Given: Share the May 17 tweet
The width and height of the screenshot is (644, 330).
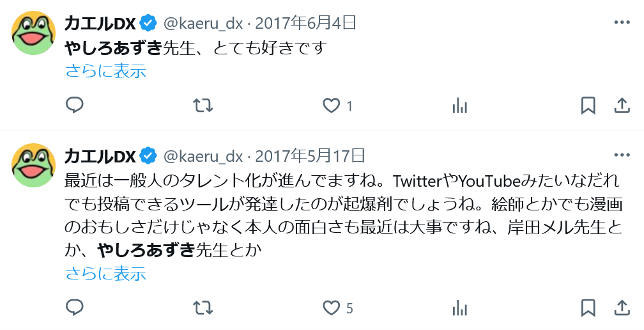Looking at the screenshot, I should (x=622, y=308).
